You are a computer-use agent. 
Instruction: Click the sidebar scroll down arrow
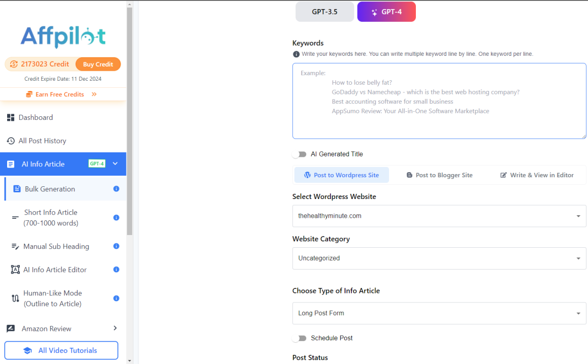click(x=130, y=360)
